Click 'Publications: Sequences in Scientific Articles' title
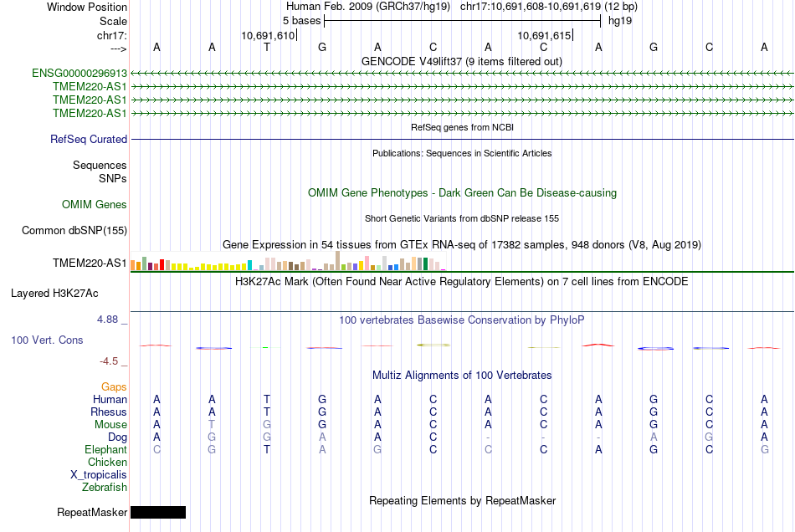This screenshot has height=532, width=795. [x=462, y=153]
